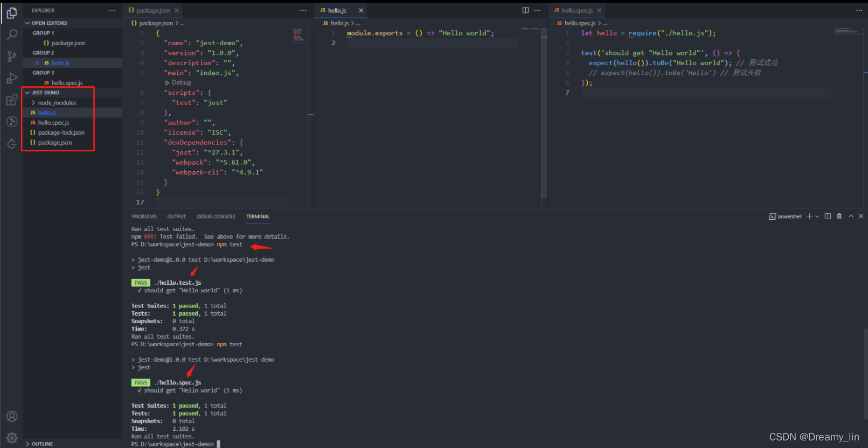The image size is (868, 448).
Task: Kill the terminal with trash icon
Action: tap(839, 216)
